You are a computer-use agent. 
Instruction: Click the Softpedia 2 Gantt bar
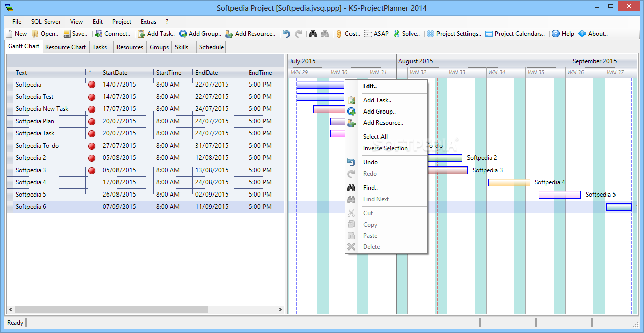[445, 158]
